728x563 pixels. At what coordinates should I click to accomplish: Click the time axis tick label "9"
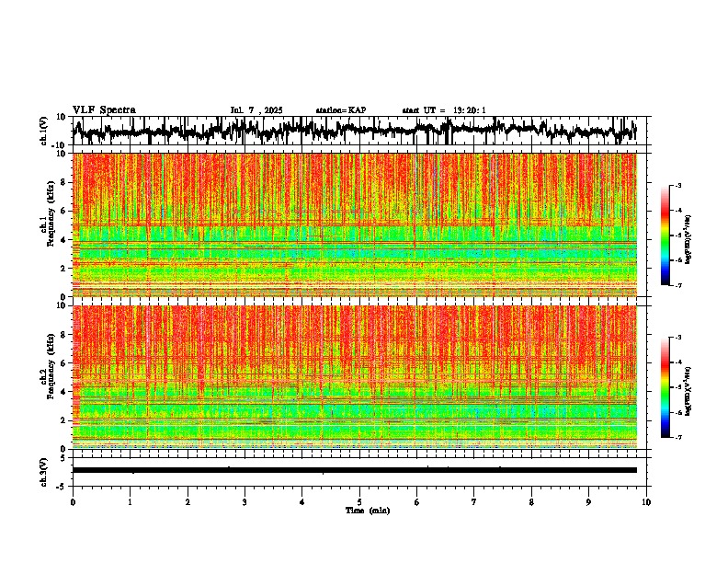pos(588,502)
